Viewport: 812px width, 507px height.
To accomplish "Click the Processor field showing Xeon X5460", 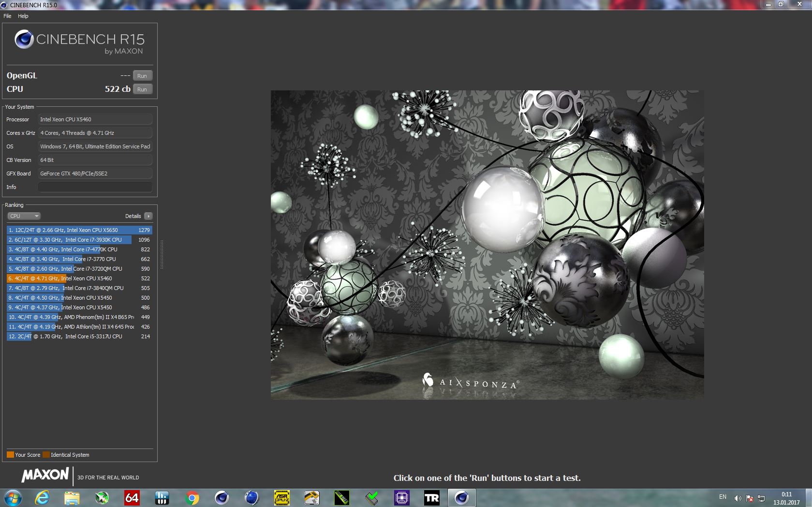I will [x=95, y=119].
